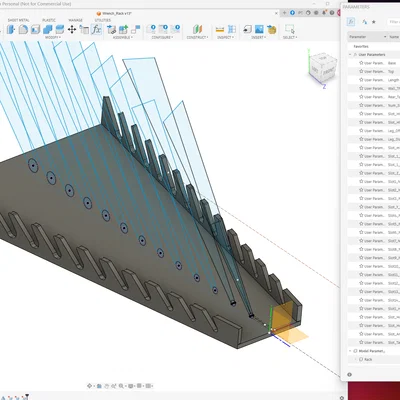The width and height of the screenshot is (400, 400).
Task: Open the INSPECT dropdown menu
Action: (226, 38)
